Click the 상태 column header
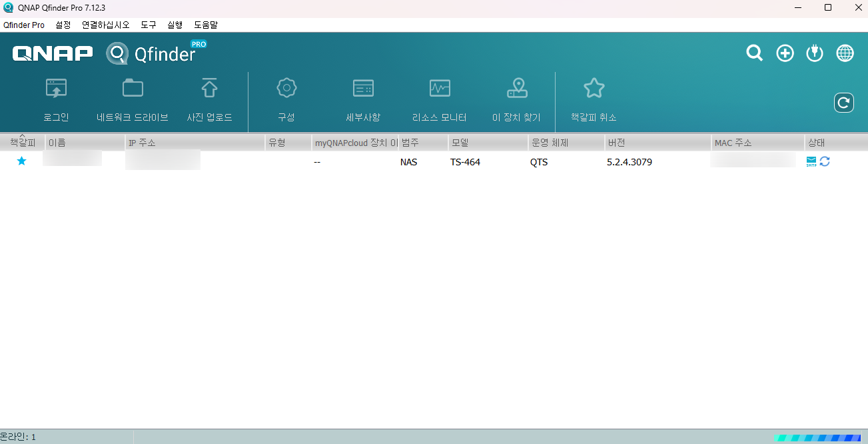Viewport: 868px width, 444px height. 836,143
